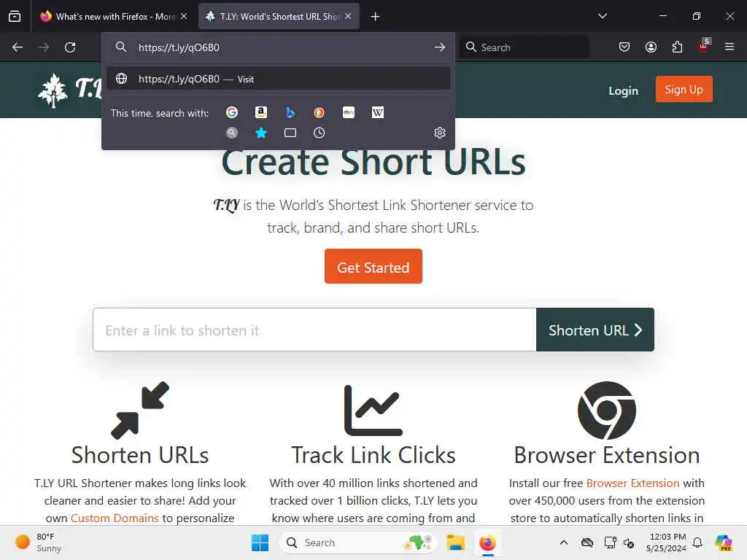
Task: Click the Track Link Clicks chart icon
Action: click(373, 410)
